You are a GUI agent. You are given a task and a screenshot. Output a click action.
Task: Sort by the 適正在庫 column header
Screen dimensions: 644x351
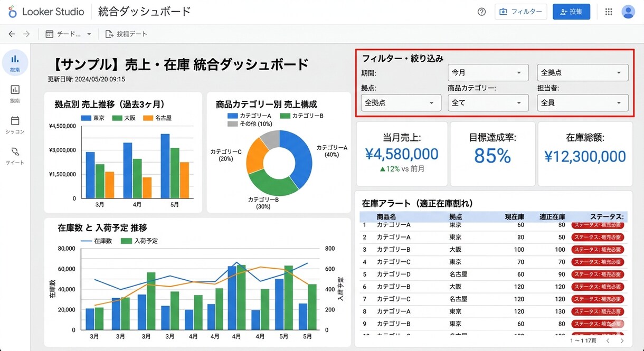click(x=552, y=217)
